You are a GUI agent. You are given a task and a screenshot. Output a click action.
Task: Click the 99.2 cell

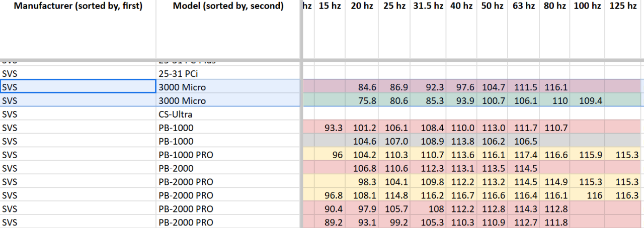tap(394, 222)
